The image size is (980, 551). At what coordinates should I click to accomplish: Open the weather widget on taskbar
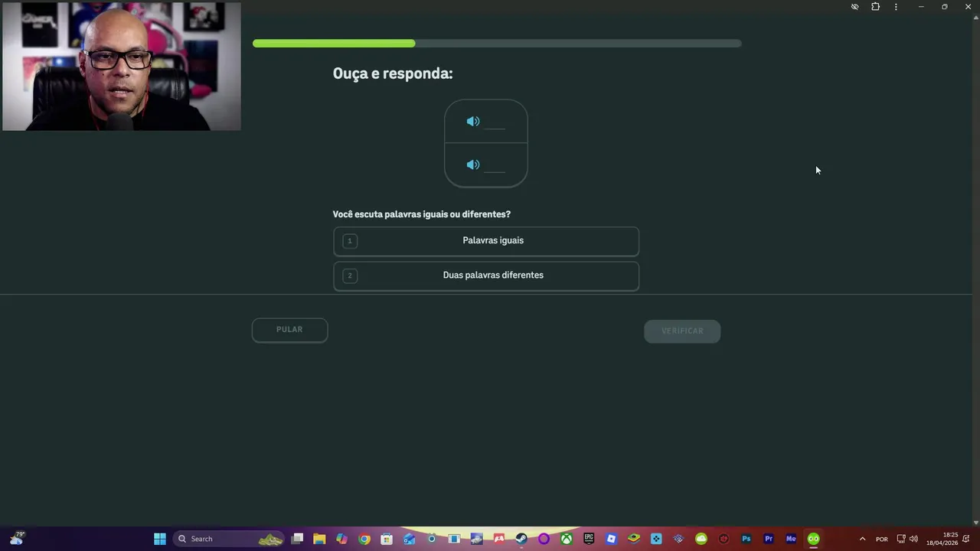click(16, 539)
